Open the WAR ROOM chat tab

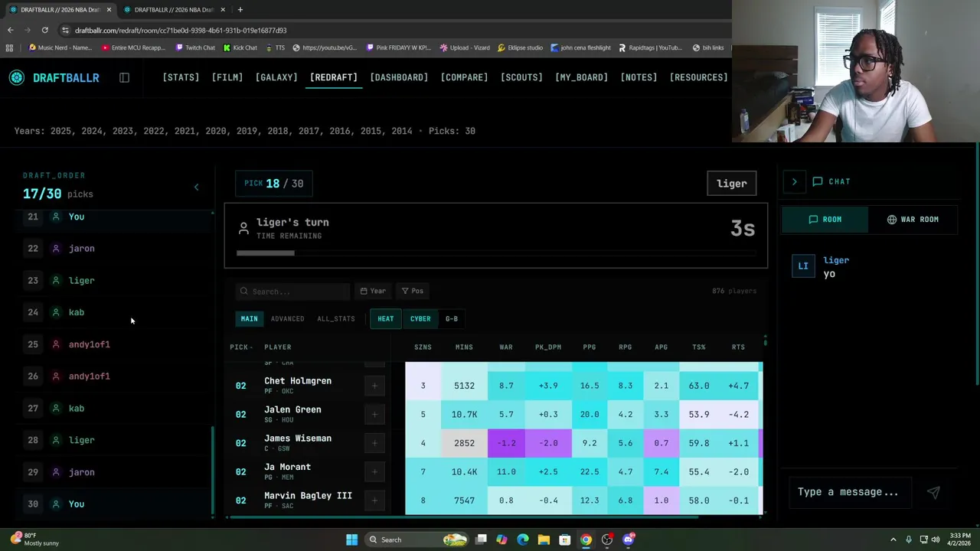913,220
